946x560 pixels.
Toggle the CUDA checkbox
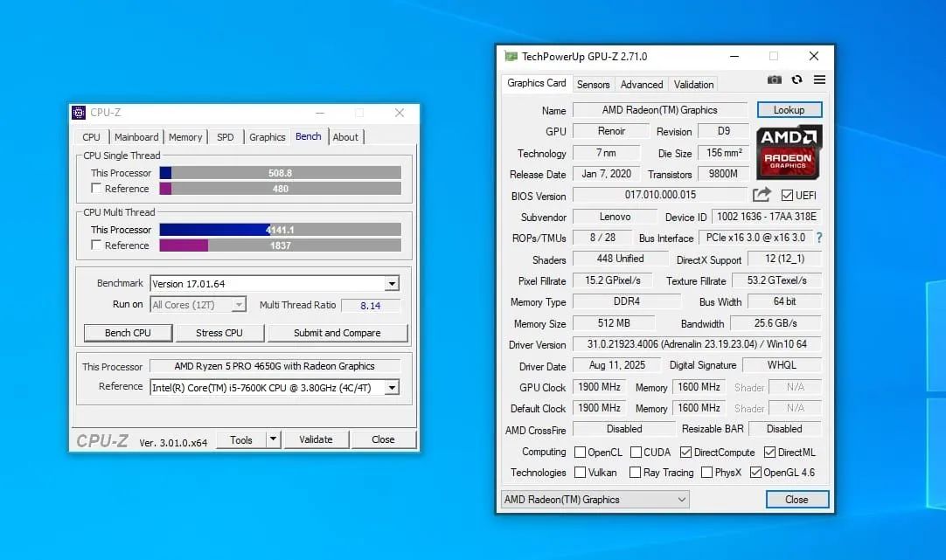click(x=636, y=452)
